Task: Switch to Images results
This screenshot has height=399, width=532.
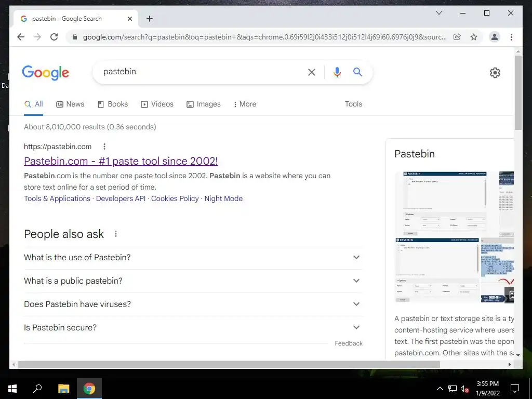Action: (x=204, y=104)
